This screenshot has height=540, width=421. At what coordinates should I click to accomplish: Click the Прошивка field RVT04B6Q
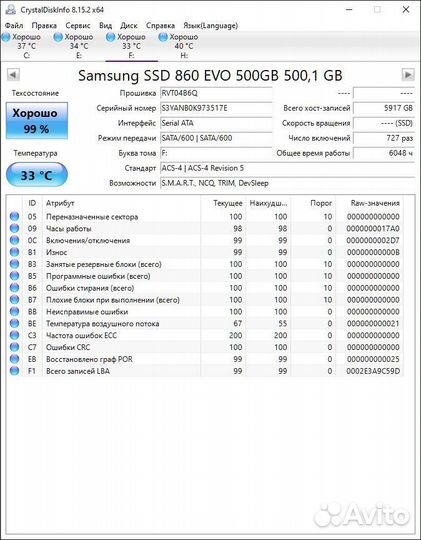pyautogui.click(x=216, y=93)
